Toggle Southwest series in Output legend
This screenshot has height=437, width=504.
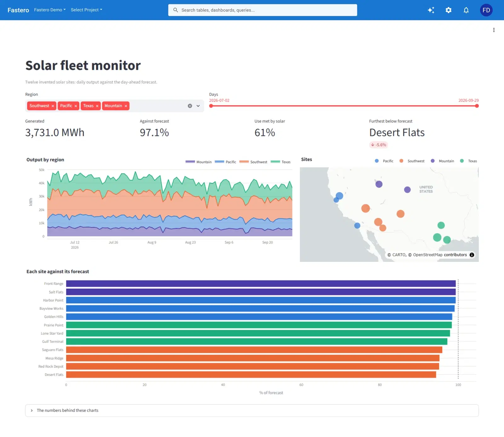click(x=253, y=162)
